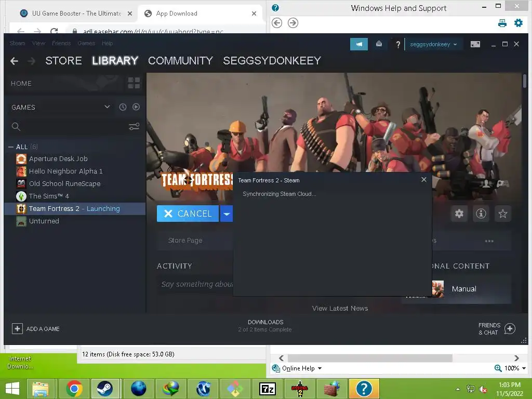Open Windows Help options gear
532x399 pixels.
tap(518, 23)
